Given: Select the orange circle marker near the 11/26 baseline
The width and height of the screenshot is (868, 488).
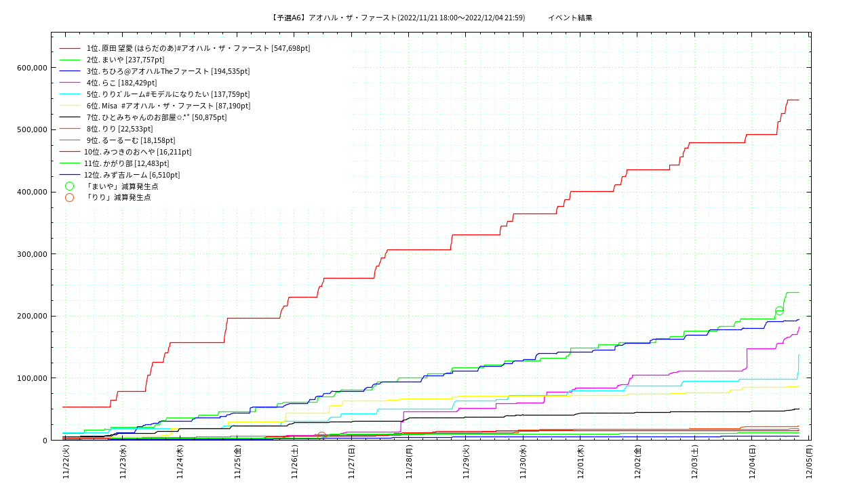Looking at the screenshot, I should [321, 436].
